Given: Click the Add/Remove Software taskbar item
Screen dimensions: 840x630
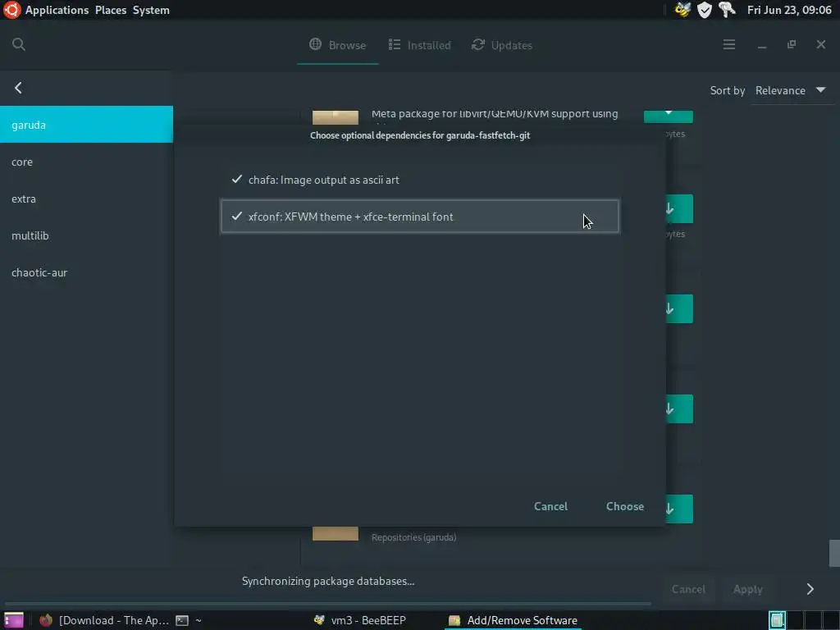Looking at the screenshot, I should 514,620.
